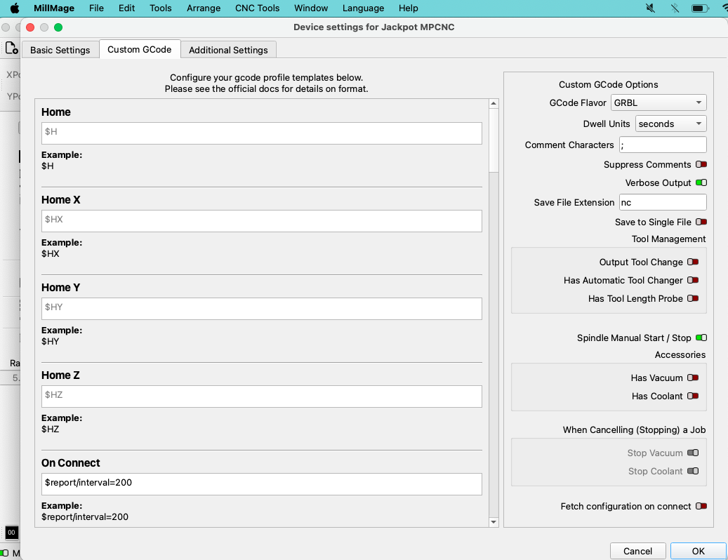Click the battery status icon
The width and height of the screenshot is (728, 560).
click(x=699, y=8)
